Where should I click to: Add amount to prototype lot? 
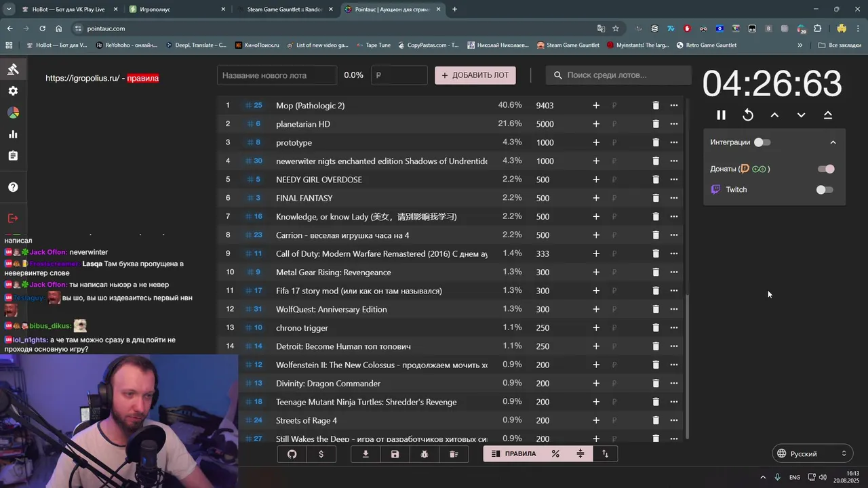click(x=596, y=142)
